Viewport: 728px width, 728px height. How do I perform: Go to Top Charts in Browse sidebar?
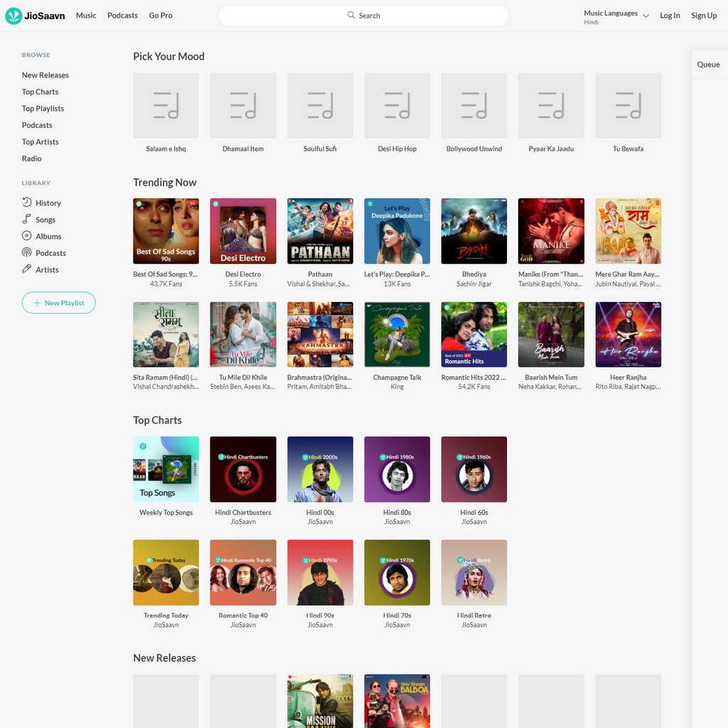pyautogui.click(x=40, y=92)
